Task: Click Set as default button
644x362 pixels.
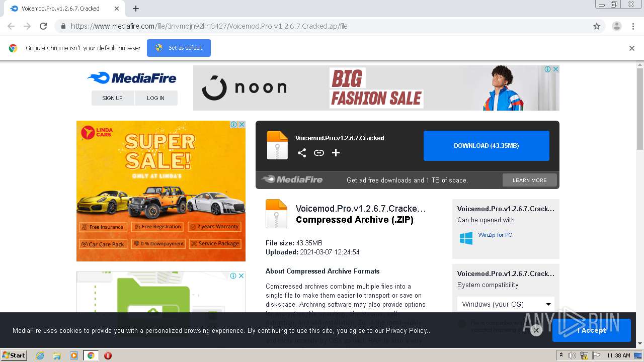Action: click(x=179, y=48)
